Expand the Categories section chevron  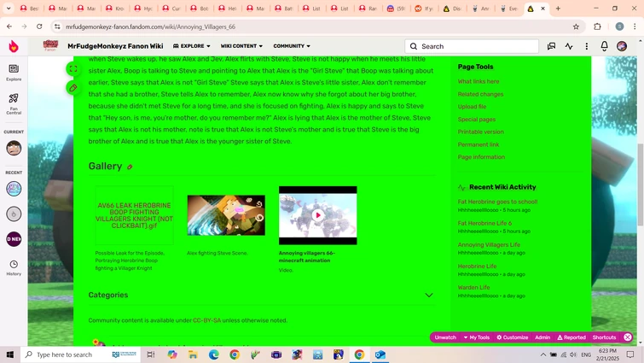tap(429, 296)
